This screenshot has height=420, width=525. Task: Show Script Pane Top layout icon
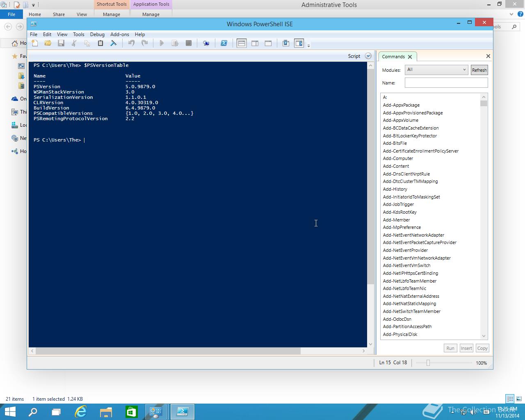point(242,43)
